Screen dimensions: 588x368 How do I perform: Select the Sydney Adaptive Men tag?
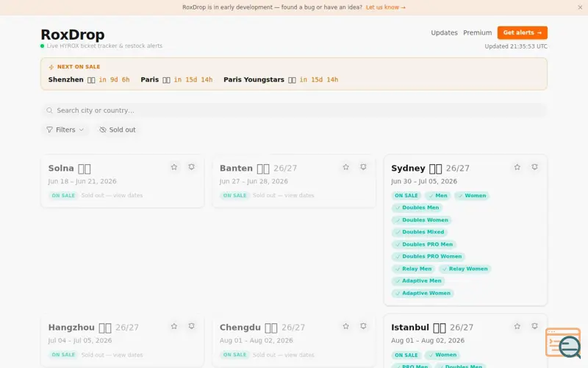tap(418, 281)
